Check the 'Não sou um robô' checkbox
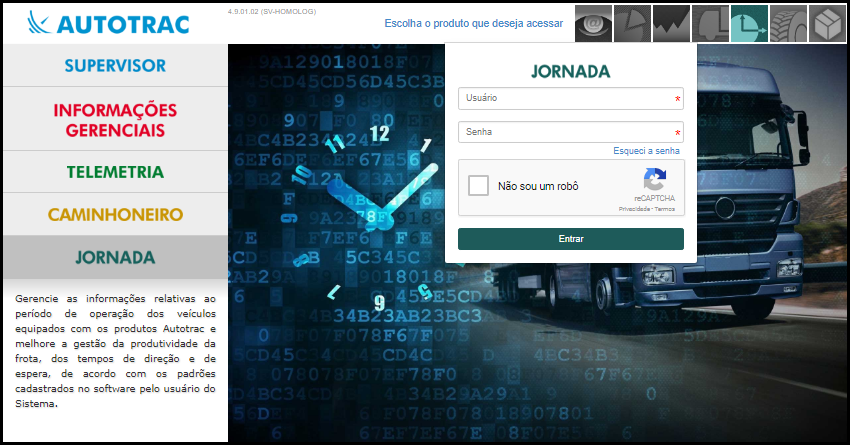 478,185
